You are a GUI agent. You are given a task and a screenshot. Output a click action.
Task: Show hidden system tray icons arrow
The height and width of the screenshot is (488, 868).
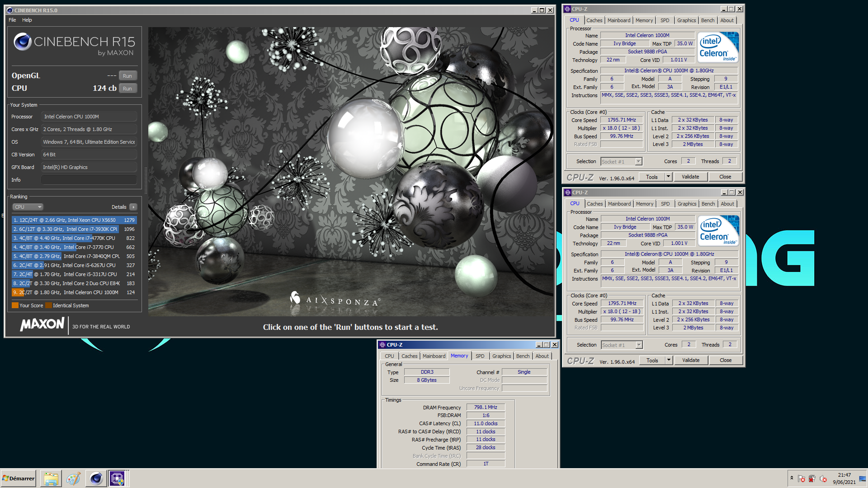tap(792, 478)
